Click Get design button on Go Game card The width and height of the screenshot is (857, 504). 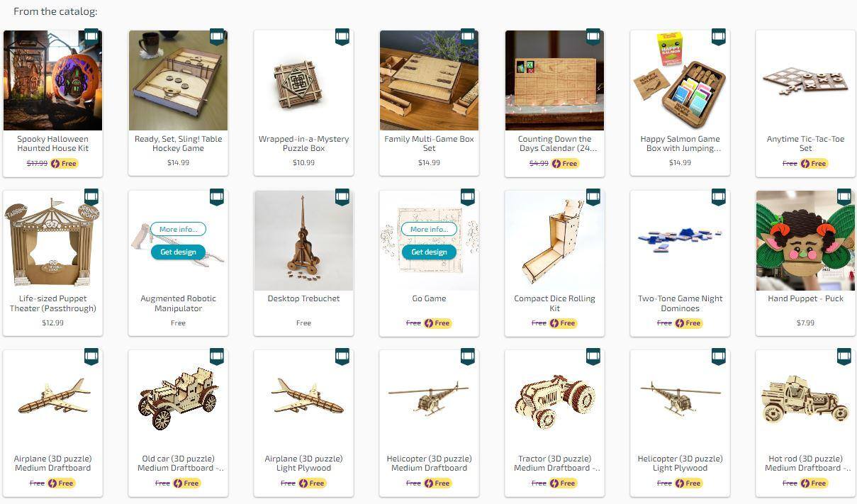[x=429, y=252]
